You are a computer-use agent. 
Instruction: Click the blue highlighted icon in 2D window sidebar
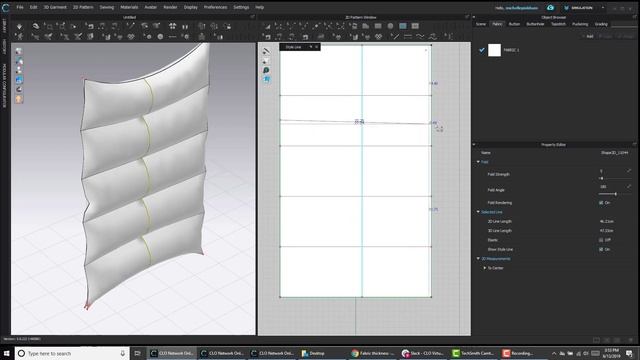tap(266, 79)
